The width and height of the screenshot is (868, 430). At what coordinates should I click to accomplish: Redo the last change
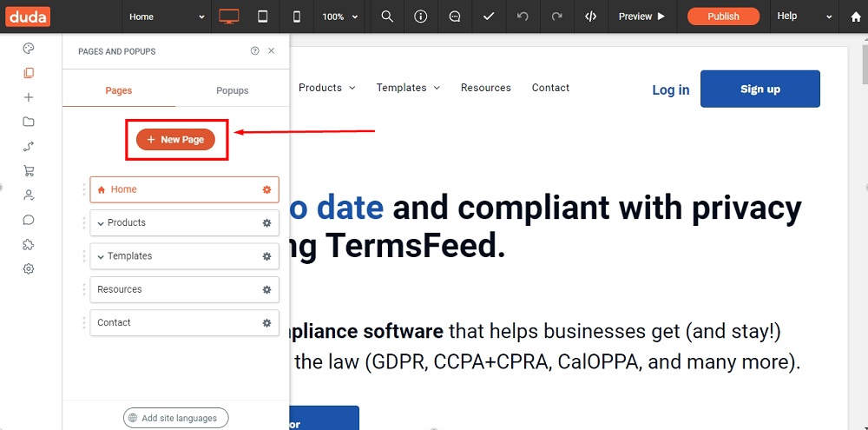point(557,17)
